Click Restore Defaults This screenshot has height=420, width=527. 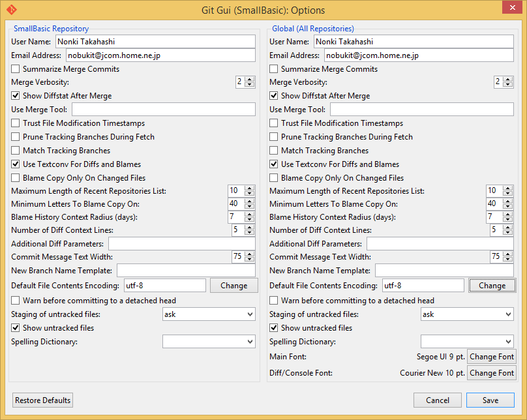coord(42,400)
